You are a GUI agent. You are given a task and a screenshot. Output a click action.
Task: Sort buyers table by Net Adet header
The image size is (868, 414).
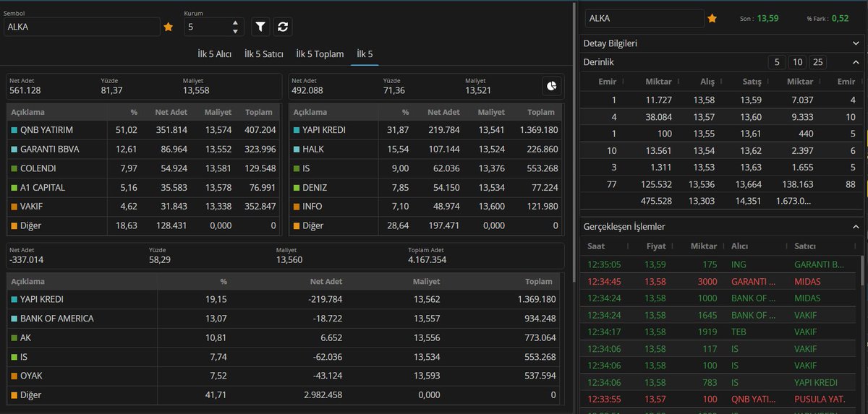point(171,112)
